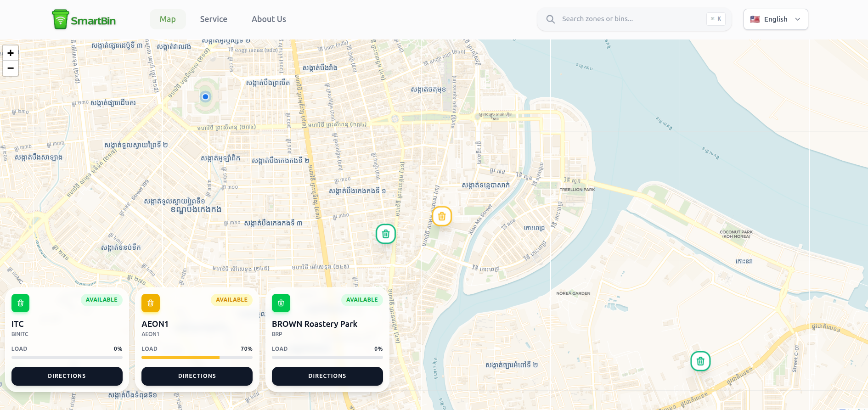Image resolution: width=868 pixels, height=410 pixels.
Task: Click the ITC card title
Action: click(x=17, y=324)
